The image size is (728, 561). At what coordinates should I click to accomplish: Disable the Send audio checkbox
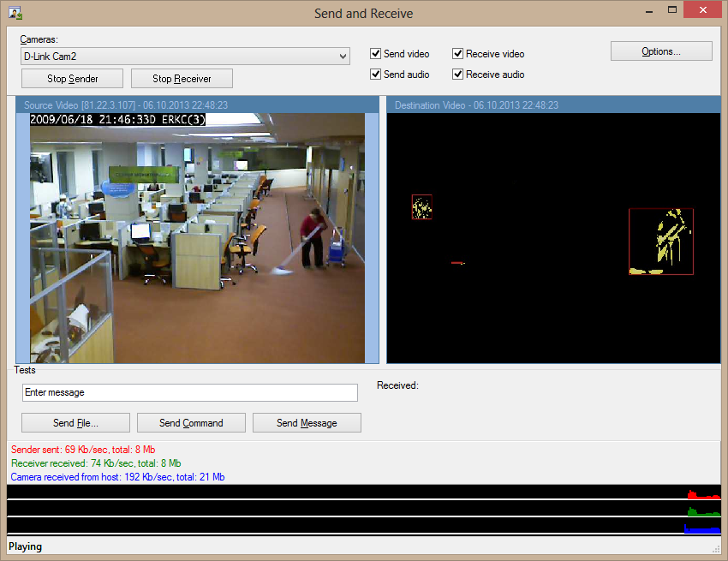click(x=375, y=75)
